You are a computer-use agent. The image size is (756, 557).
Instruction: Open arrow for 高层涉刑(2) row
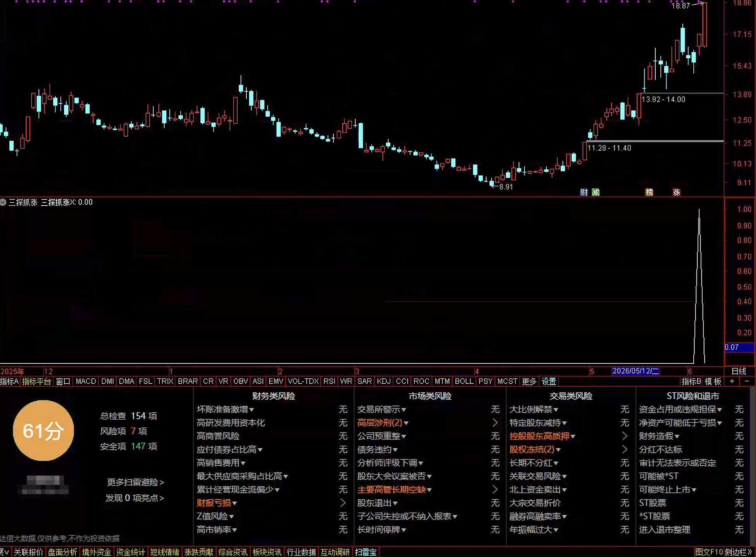point(495,423)
